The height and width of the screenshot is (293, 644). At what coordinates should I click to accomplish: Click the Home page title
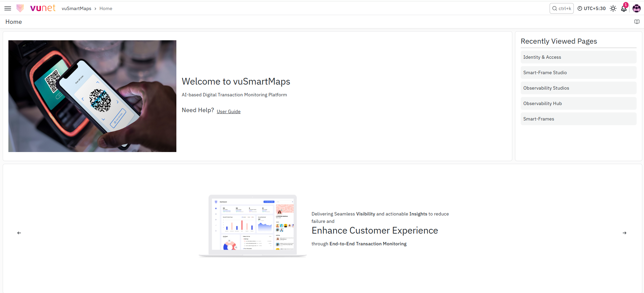click(13, 22)
